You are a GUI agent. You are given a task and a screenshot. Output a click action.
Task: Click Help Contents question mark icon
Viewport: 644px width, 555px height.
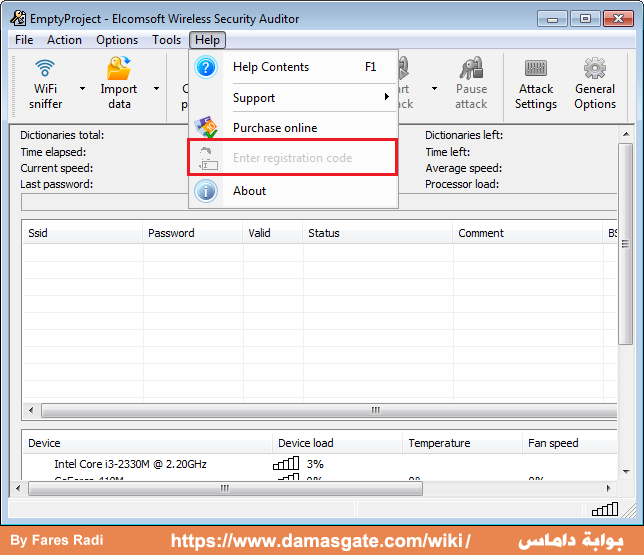pyautogui.click(x=206, y=67)
